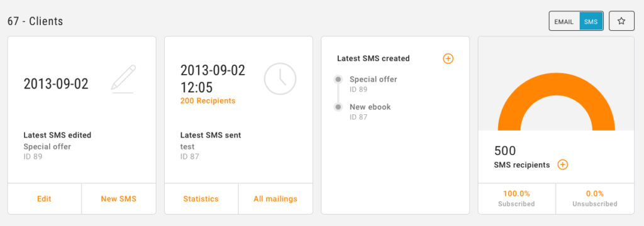Click timeline dot for New ebook
Viewport: 644px width, 226px height.
point(338,107)
